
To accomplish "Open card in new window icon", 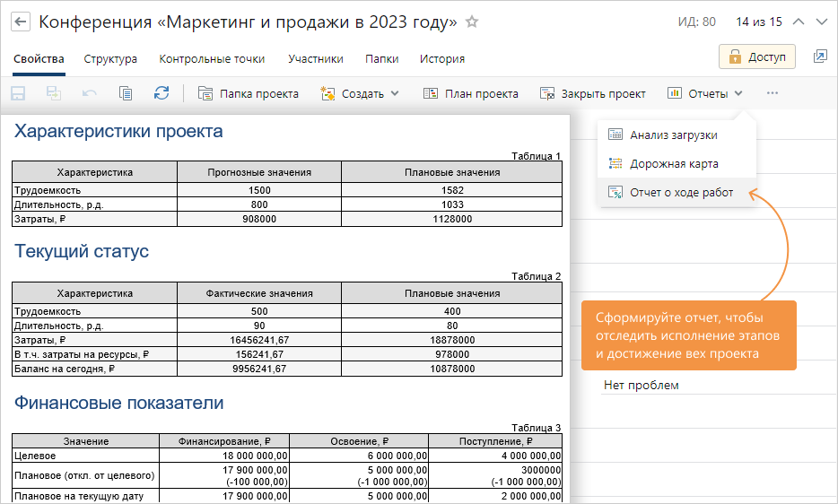I will (x=820, y=56).
